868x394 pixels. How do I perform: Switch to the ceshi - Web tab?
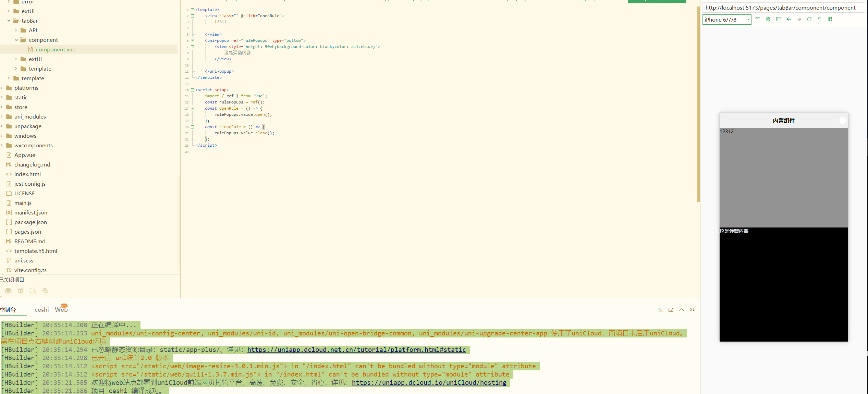pos(51,310)
